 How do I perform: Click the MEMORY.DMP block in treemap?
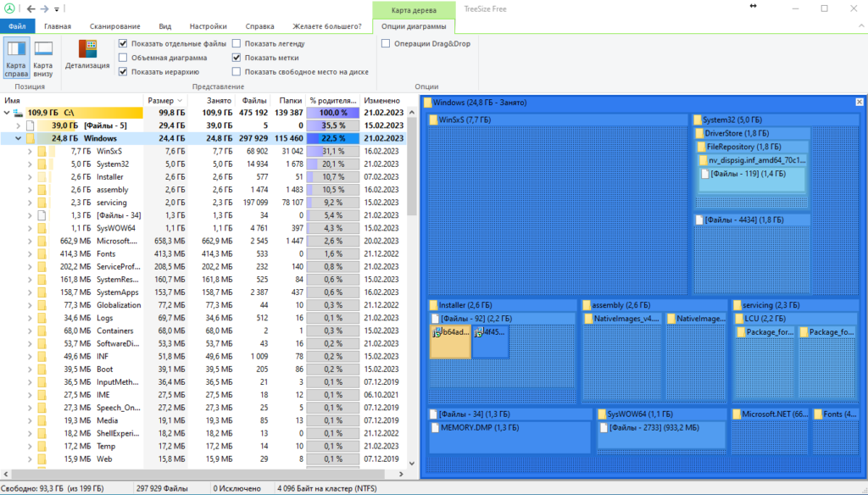click(511, 437)
